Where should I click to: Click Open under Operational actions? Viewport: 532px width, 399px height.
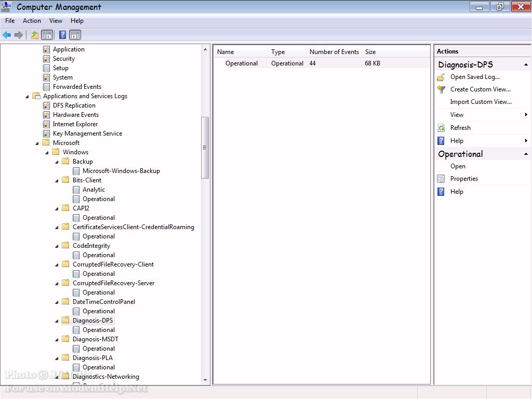(458, 166)
